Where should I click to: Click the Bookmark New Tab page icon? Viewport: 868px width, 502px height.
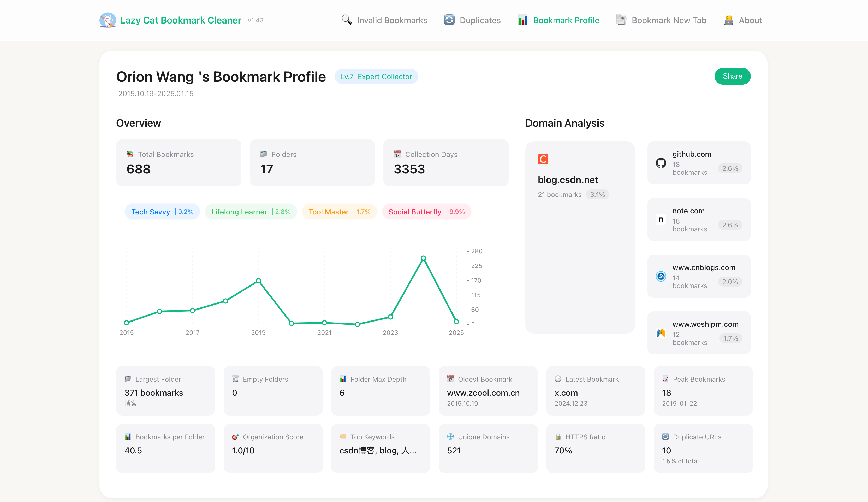[x=621, y=20]
